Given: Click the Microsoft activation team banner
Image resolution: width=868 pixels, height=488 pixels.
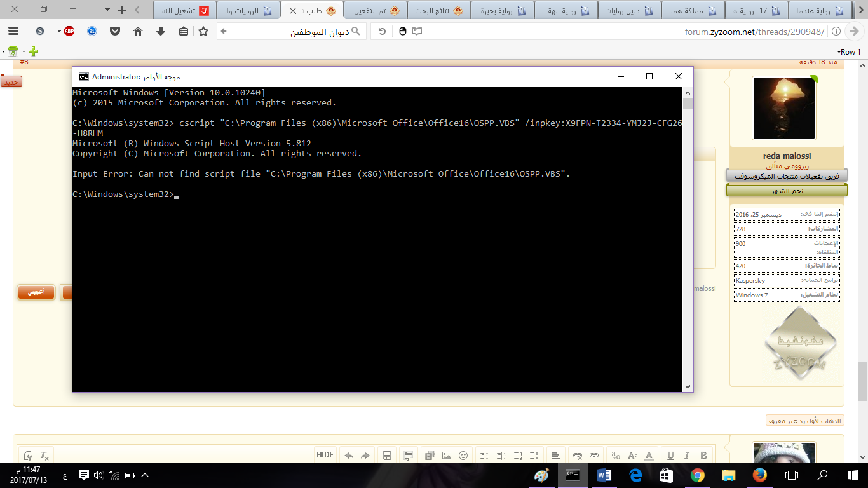Looking at the screenshot, I should tap(787, 176).
